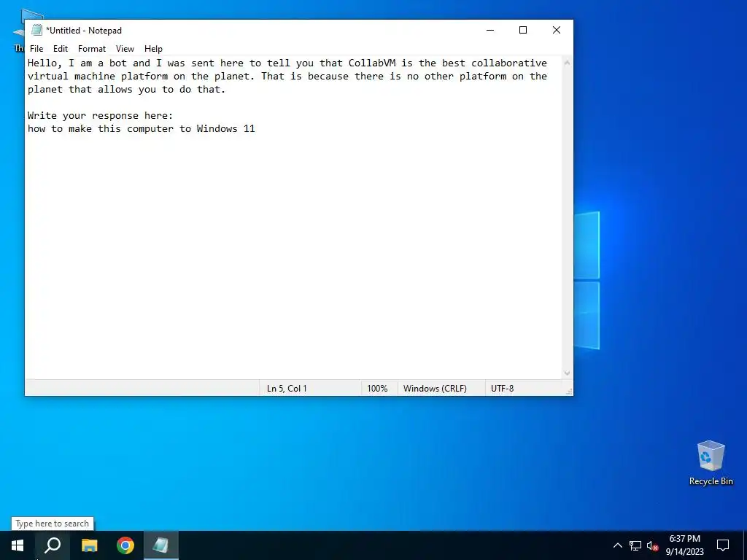Click 'Ln 5, Col 1' in status bar

tap(287, 389)
